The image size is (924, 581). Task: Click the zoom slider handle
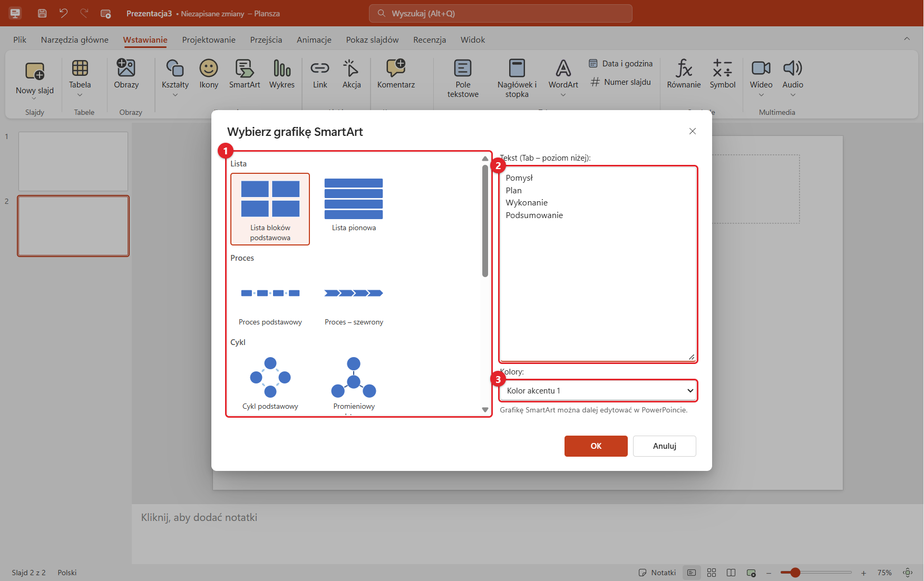(x=795, y=573)
